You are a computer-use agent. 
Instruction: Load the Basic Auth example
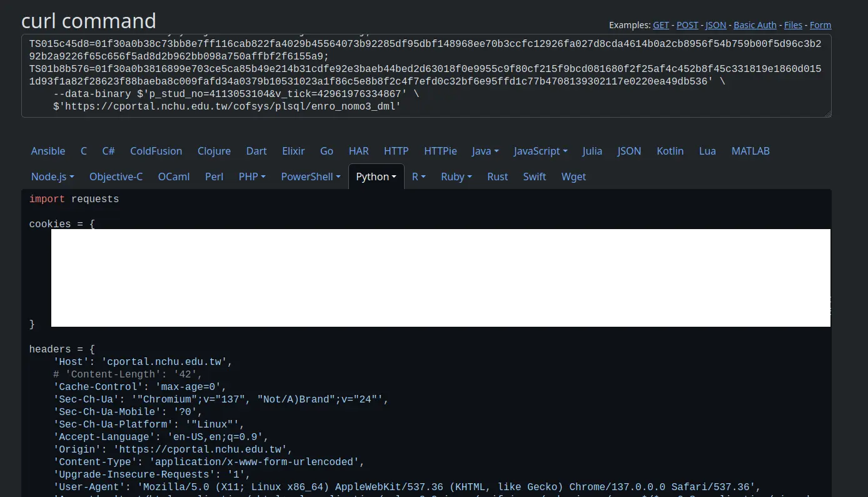755,25
